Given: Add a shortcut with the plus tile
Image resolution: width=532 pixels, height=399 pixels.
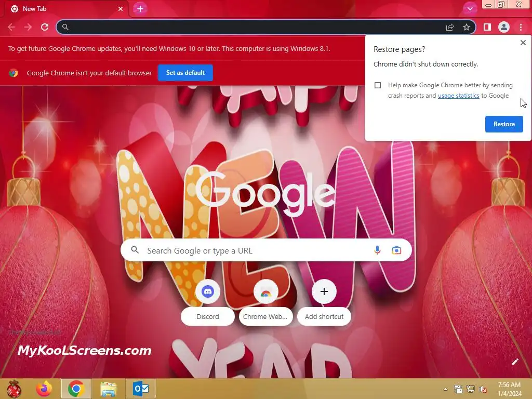Looking at the screenshot, I should [x=324, y=302].
